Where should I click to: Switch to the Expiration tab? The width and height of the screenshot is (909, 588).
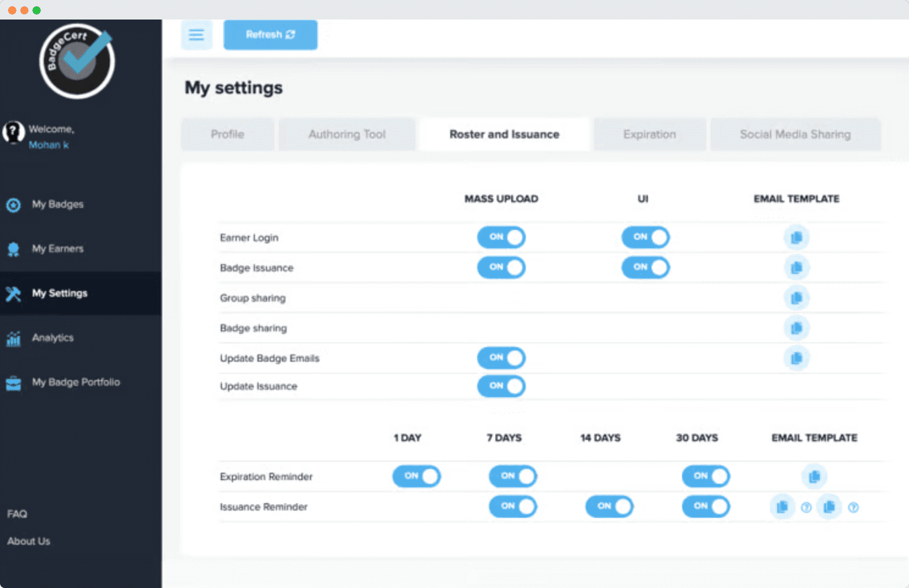click(x=649, y=134)
